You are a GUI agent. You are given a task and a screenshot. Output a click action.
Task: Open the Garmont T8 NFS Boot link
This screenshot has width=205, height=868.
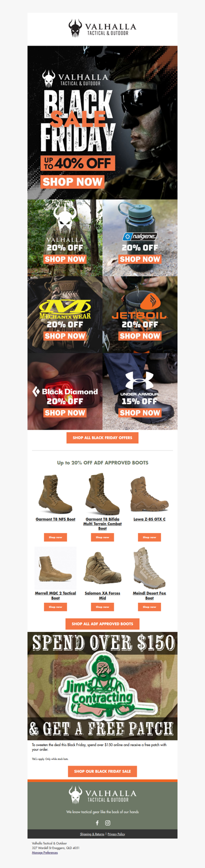tap(55, 519)
